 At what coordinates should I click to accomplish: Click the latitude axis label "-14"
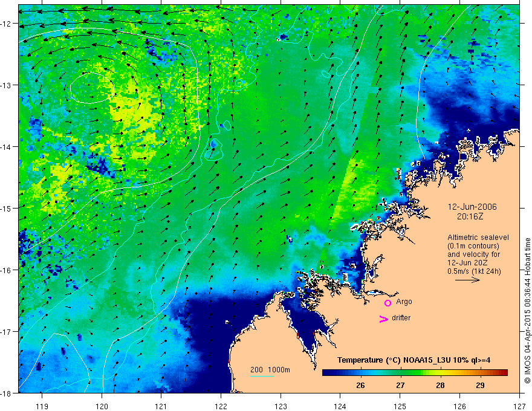tap(6, 147)
